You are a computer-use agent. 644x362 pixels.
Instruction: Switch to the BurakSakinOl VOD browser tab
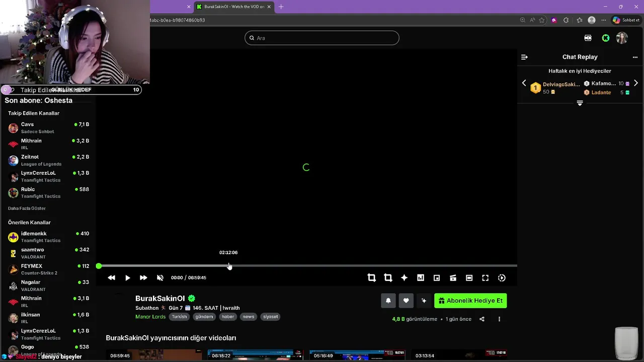[x=234, y=7]
